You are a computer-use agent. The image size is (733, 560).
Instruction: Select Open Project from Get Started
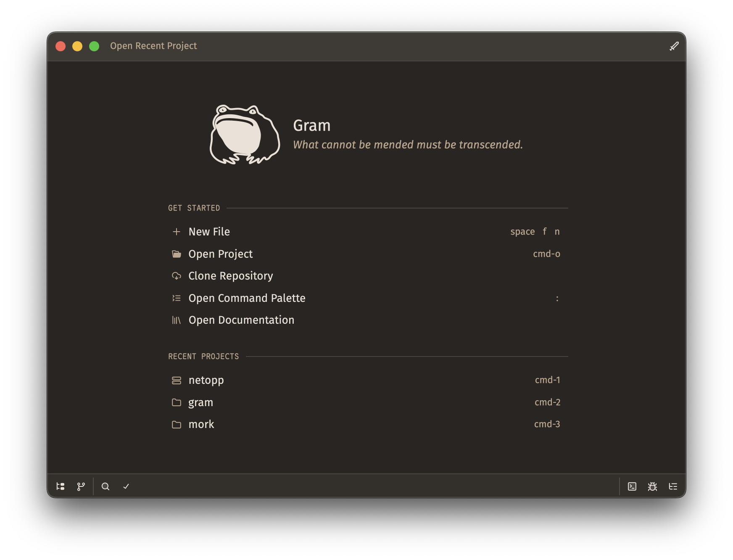tap(220, 254)
